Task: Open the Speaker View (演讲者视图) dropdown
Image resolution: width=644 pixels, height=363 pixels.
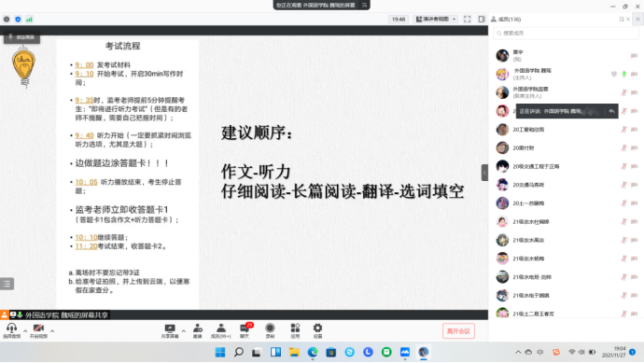Action: [436, 20]
